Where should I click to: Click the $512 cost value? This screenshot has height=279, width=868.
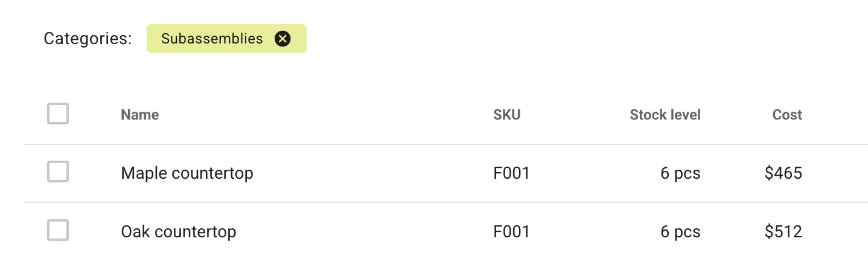[783, 231]
